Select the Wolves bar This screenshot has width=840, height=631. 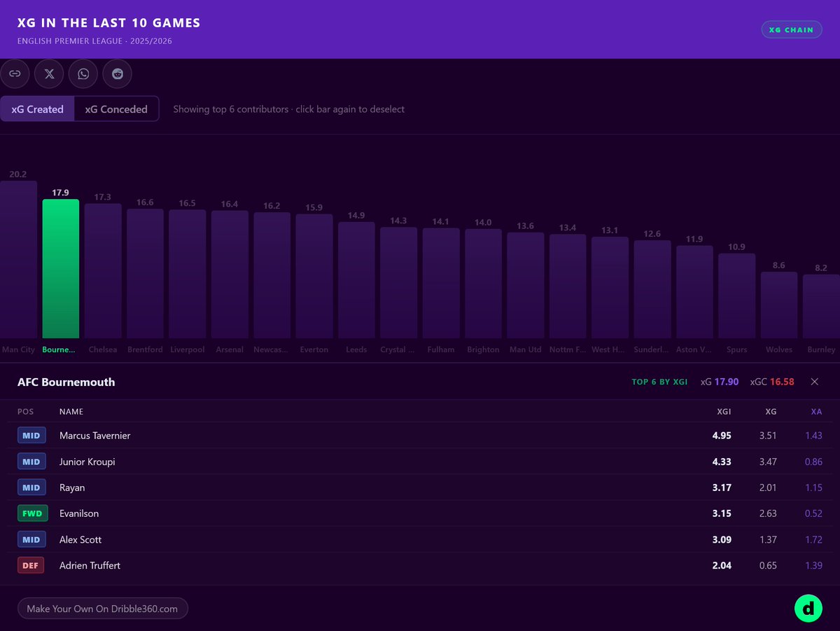[x=779, y=305]
